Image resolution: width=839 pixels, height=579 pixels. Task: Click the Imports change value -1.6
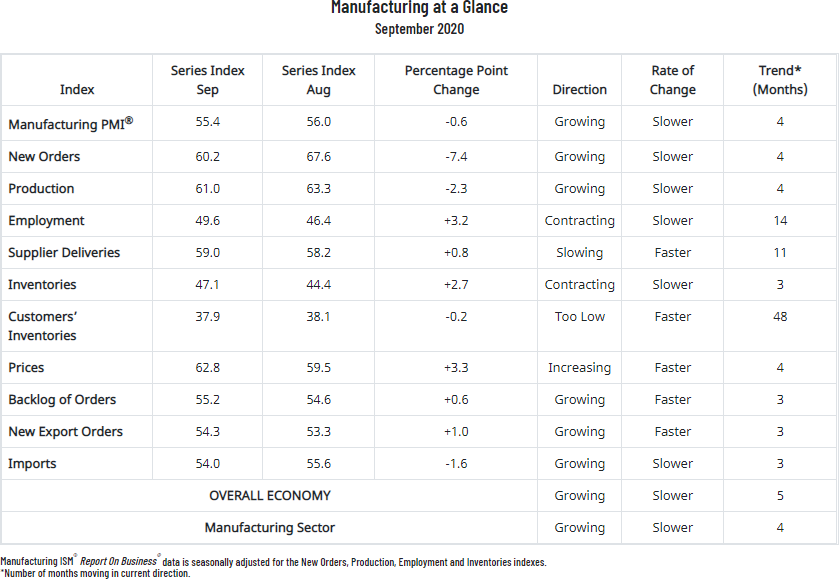[456, 464]
